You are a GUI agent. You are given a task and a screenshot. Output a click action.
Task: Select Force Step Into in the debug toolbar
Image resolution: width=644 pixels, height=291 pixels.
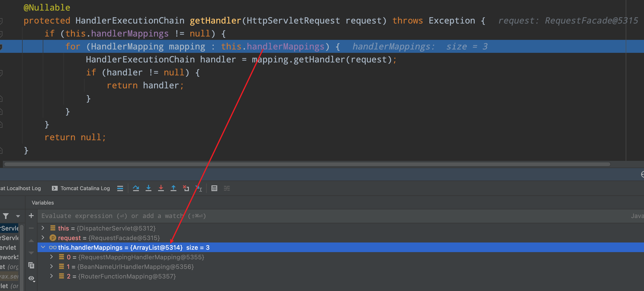(x=161, y=188)
